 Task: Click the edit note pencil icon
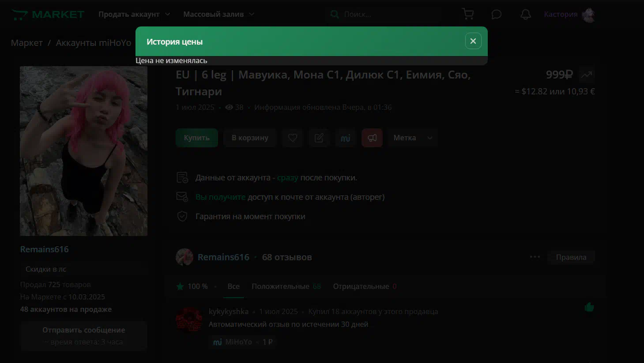point(319,138)
